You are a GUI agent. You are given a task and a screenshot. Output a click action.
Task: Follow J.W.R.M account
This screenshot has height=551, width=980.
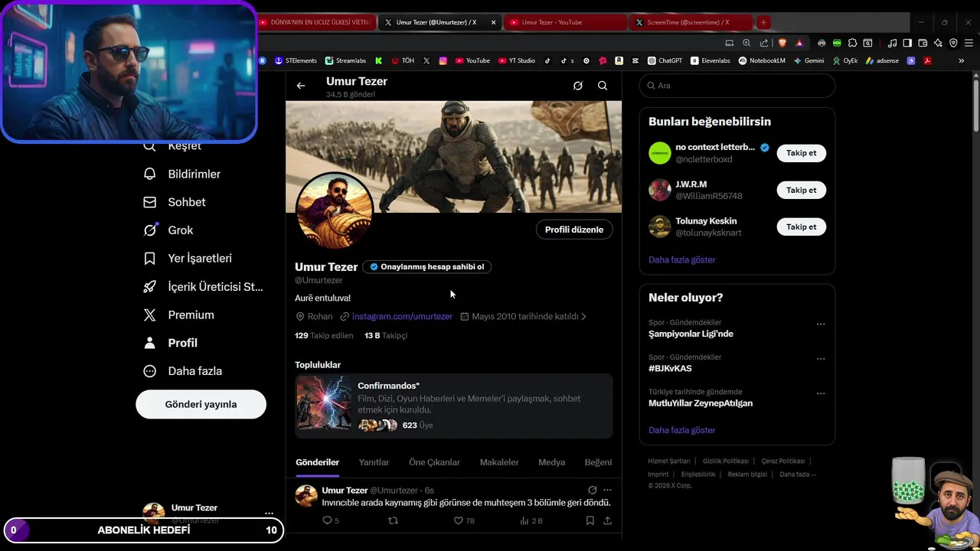(x=801, y=190)
